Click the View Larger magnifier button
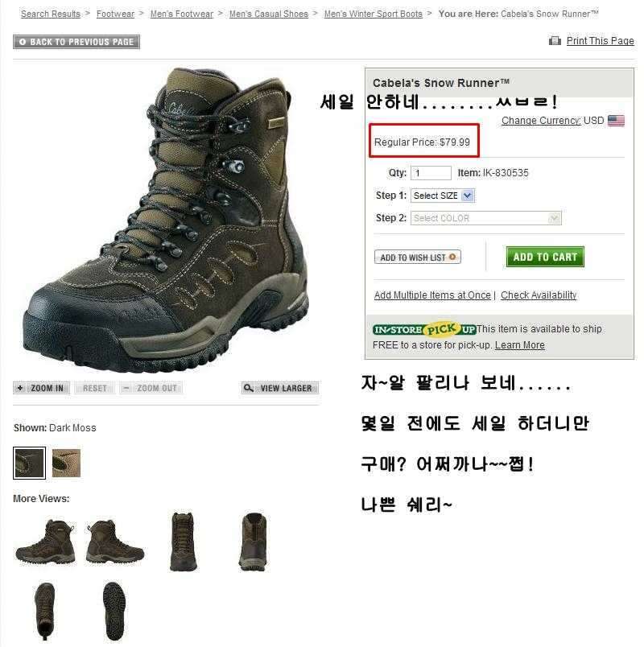The image size is (644, 647). pyautogui.click(x=280, y=388)
